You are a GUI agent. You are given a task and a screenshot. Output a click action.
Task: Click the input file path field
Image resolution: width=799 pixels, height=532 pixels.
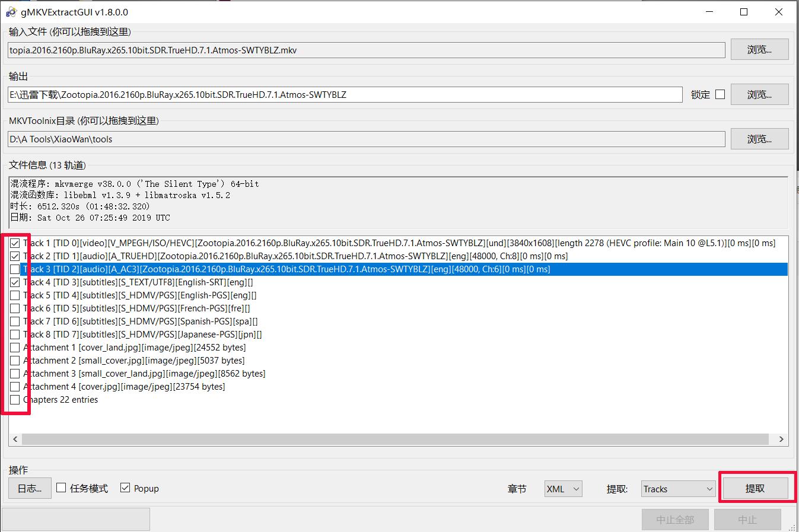click(367, 50)
